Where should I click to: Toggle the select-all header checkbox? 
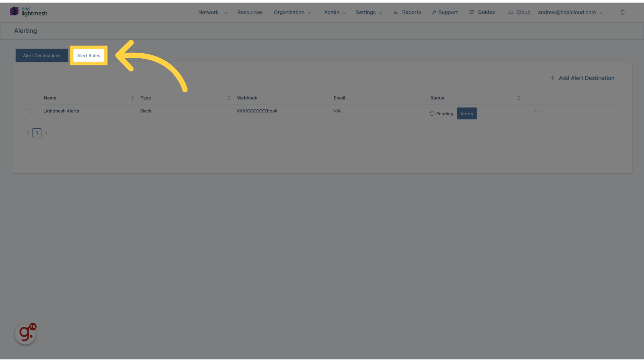click(x=31, y=98)
